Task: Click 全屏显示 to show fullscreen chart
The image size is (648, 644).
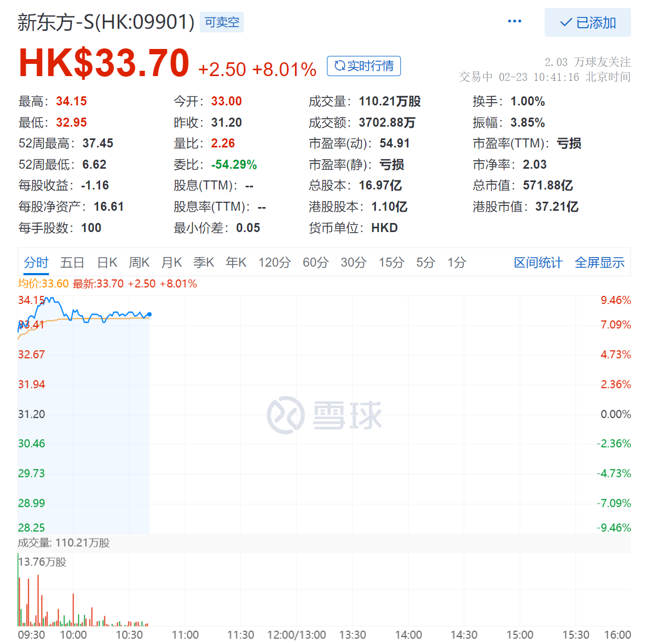Action: 600,262
